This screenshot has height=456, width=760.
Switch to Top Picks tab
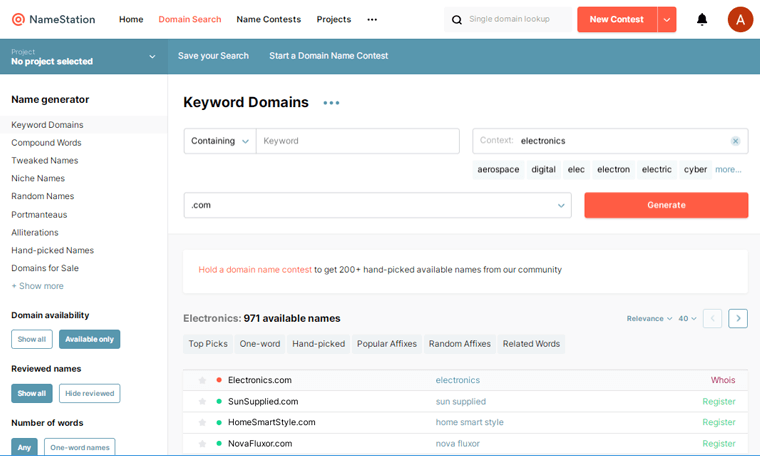[x=208, y=344]
